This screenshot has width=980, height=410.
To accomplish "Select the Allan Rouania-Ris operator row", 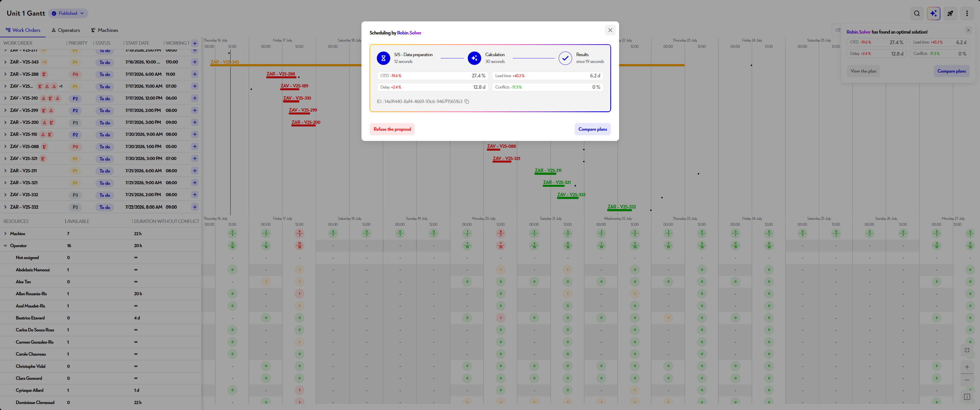I will pyautogui.click(x=100, y=294).
